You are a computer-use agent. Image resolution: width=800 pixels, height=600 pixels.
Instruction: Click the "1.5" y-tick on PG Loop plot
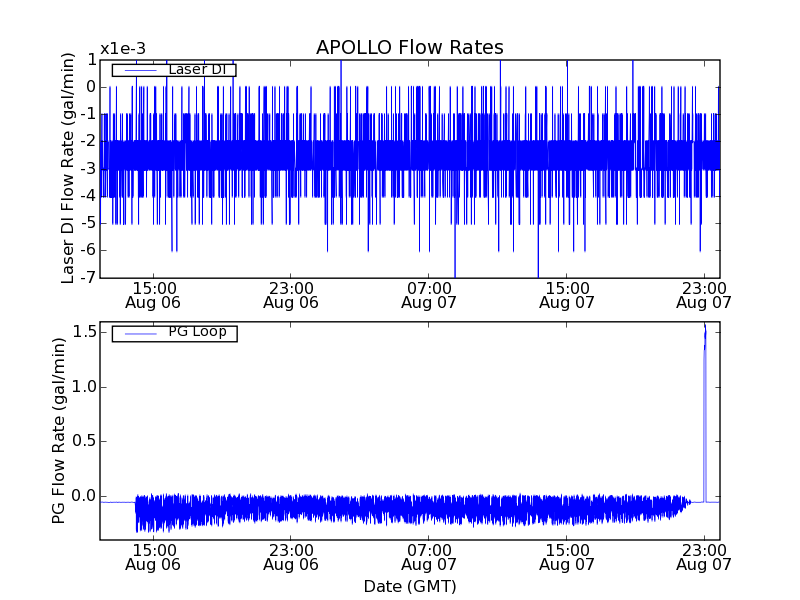point(84,332)
